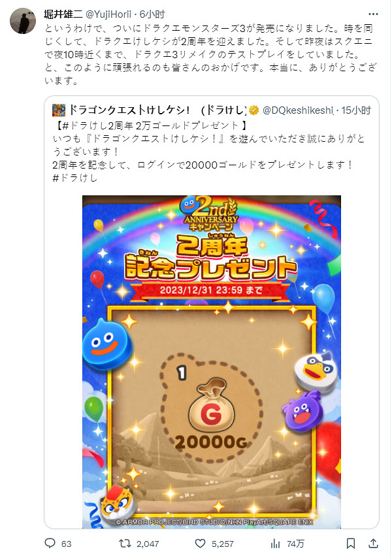
Task: Repost using the retweet icon
Action: click(x=125, y=543)
